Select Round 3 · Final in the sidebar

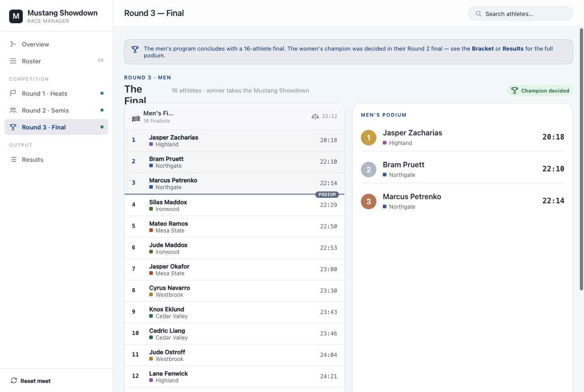[56, 127]
